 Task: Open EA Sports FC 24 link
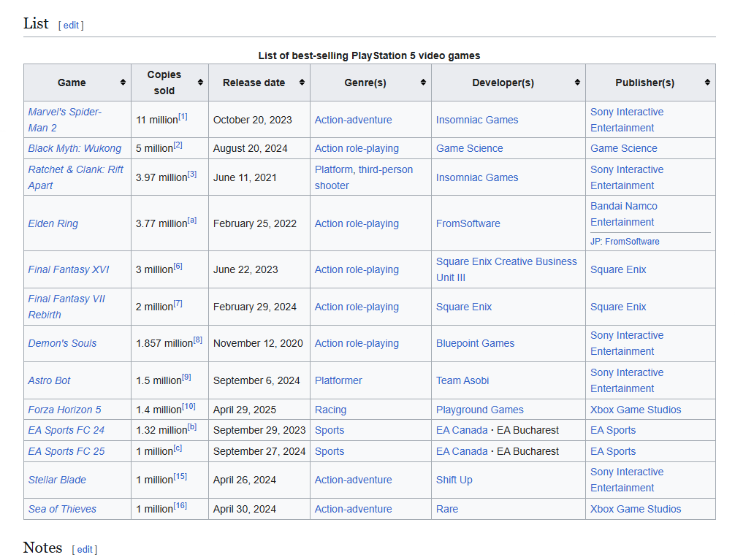[x=66, y=430]
